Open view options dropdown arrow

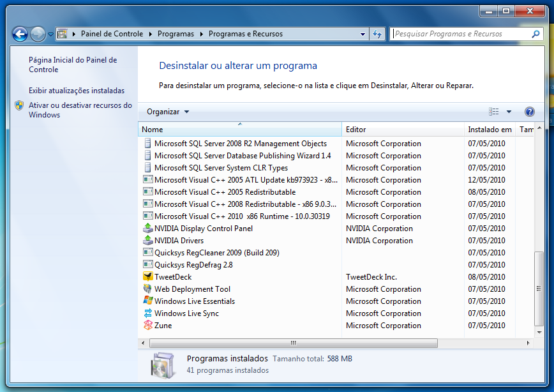(x=509, y=112)
